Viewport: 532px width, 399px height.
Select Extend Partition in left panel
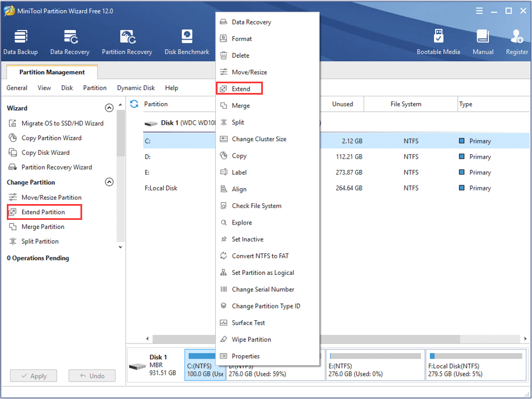[x=44, y=212]
